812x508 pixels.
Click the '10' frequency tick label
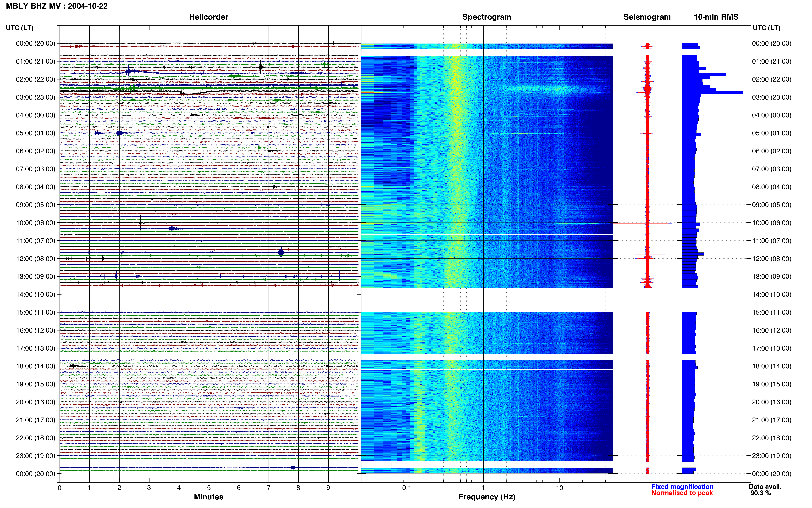(559, 487)
